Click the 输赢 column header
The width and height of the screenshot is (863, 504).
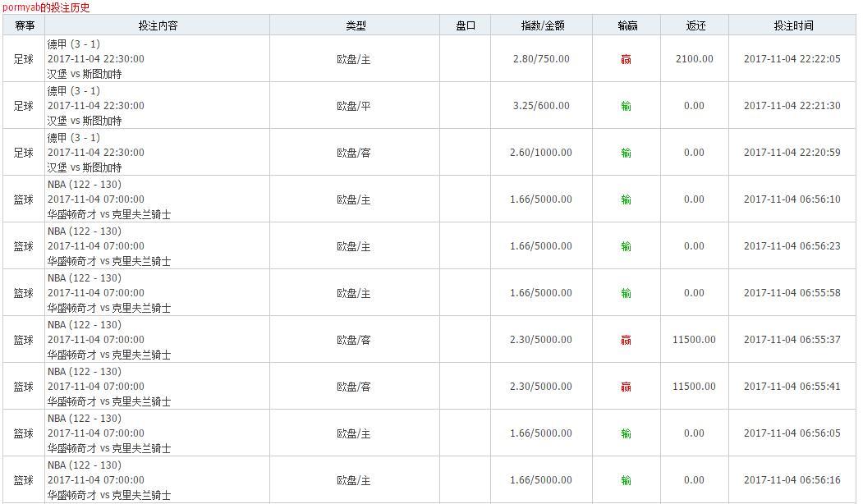coord(627,25)
